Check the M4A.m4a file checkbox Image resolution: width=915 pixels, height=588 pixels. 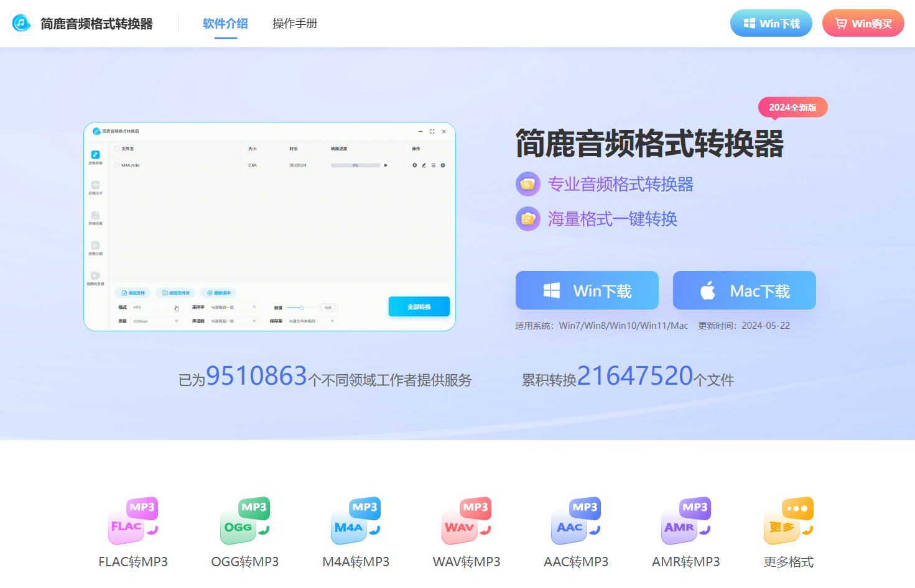pos(116,165)
